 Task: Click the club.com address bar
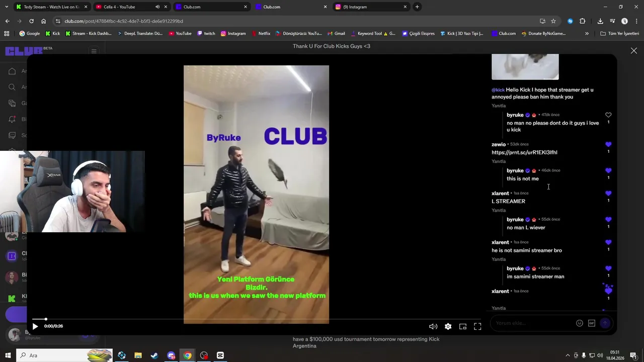[297, 21]
